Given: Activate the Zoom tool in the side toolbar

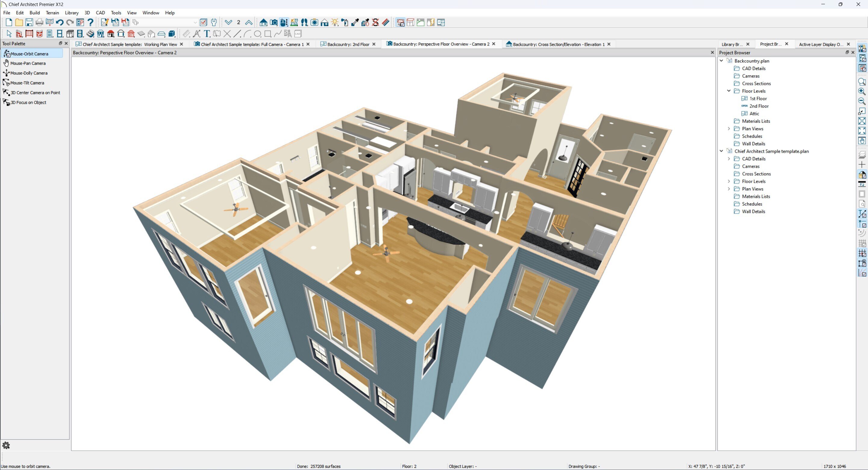Looking at the screenshot, I should click(862, 82).
